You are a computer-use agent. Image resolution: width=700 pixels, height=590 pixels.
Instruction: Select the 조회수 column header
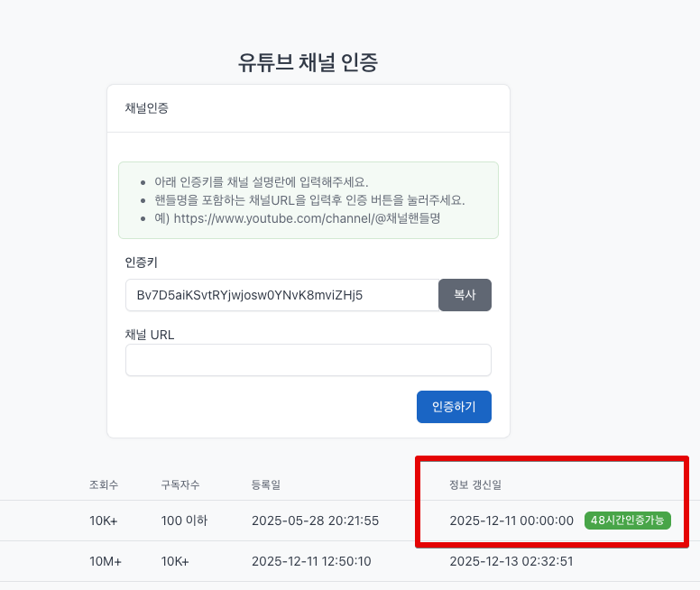pos(104,485)
